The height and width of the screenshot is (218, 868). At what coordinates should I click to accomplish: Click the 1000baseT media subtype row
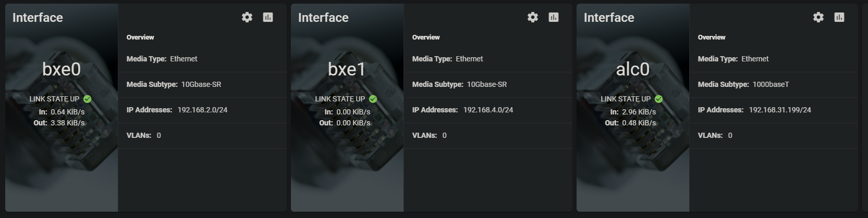(x=774, y=84)
